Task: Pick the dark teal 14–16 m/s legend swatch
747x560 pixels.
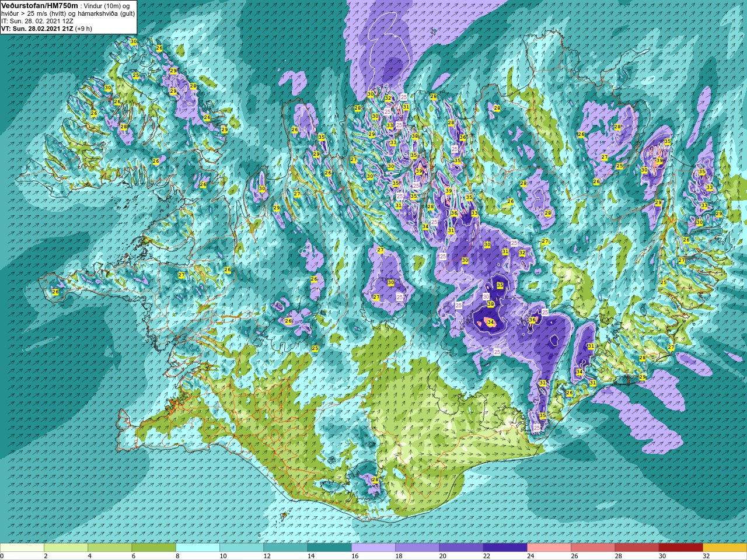Action: click(x=329, y=548)
